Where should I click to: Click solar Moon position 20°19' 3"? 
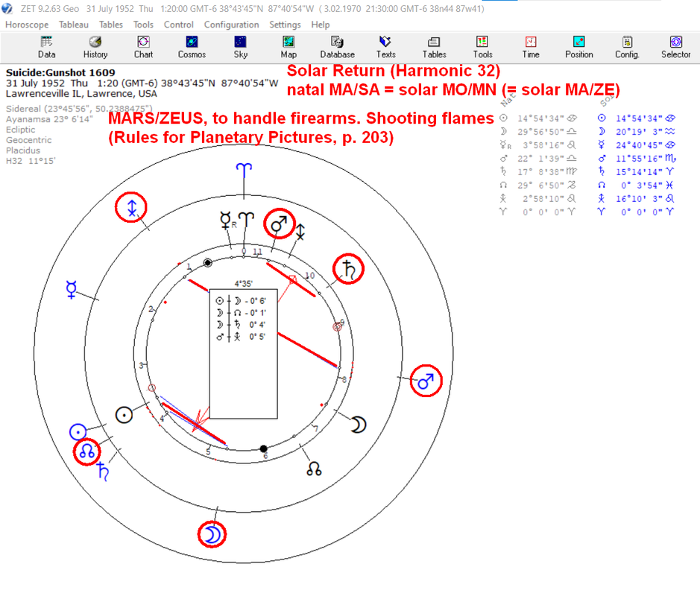[x=640, y=132]
